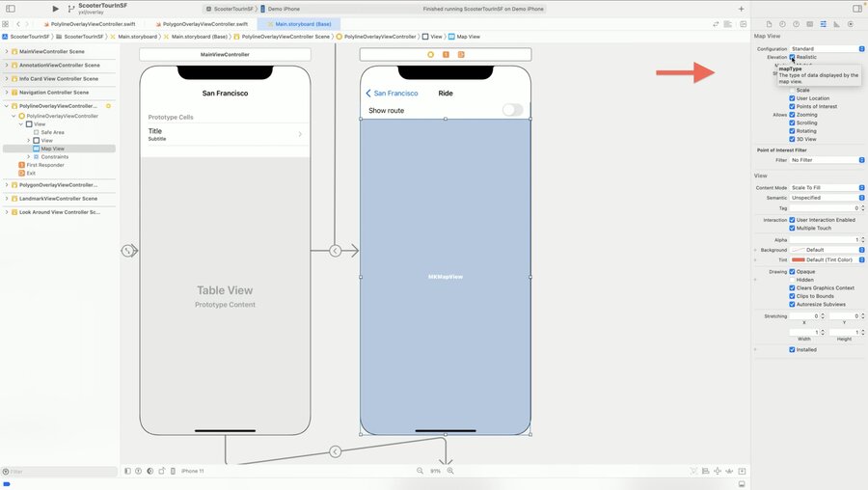Open the File inspector
Image resolution: width=868 pixels, height=490 pixels.
pyautogui.click(x=769, y=24)
